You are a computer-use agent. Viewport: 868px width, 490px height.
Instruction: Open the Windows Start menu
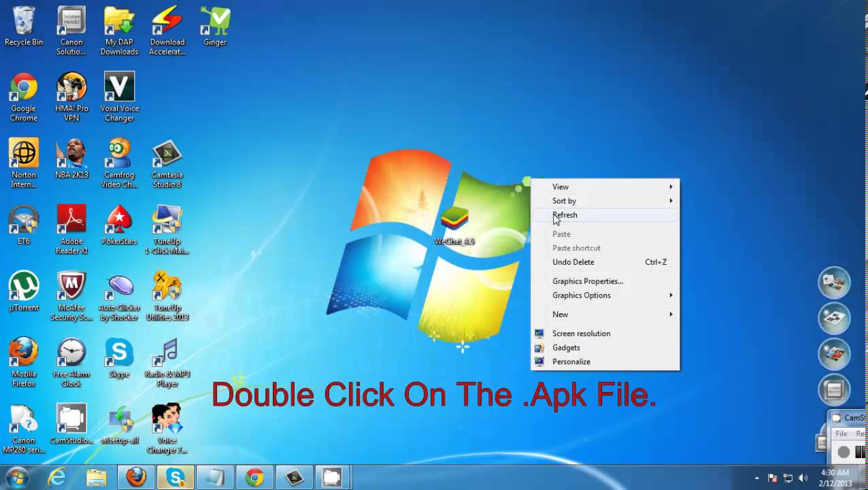[17, 477]
